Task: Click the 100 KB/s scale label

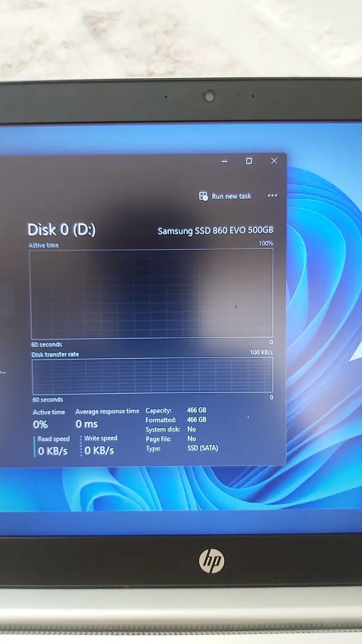Action: 261,352
